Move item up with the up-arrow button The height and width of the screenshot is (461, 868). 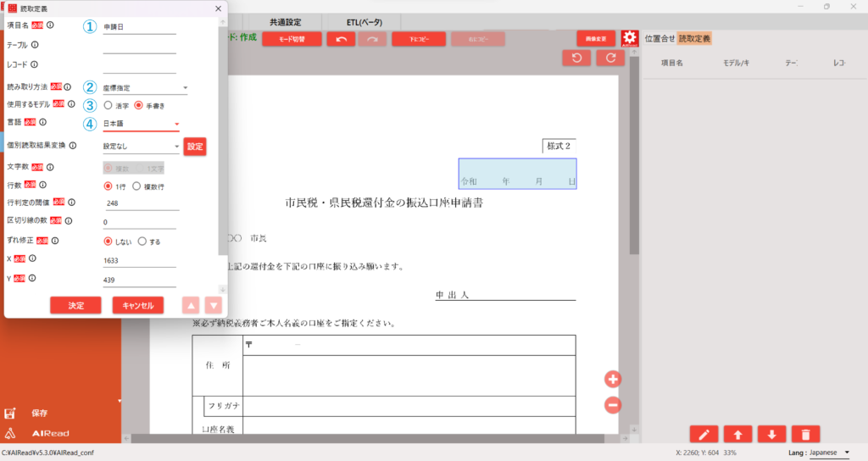coord(737,435)
